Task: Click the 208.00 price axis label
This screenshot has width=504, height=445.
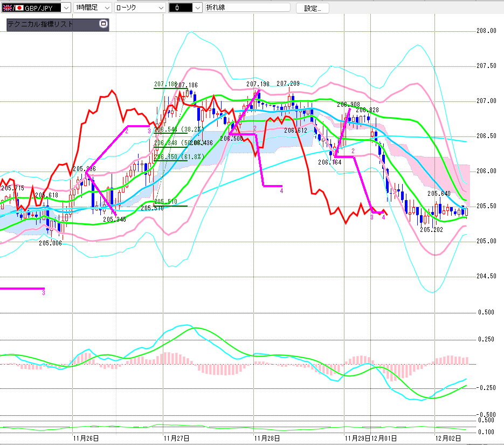Action: 486,31
